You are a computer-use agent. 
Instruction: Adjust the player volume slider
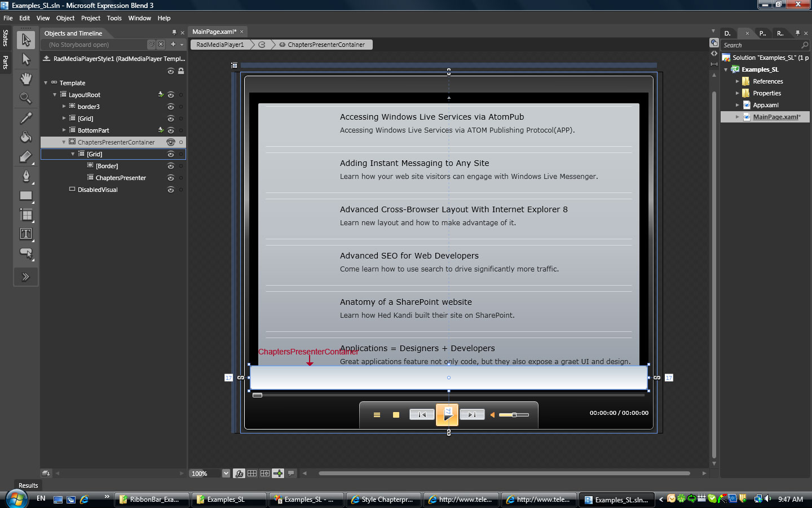(514, 415)
